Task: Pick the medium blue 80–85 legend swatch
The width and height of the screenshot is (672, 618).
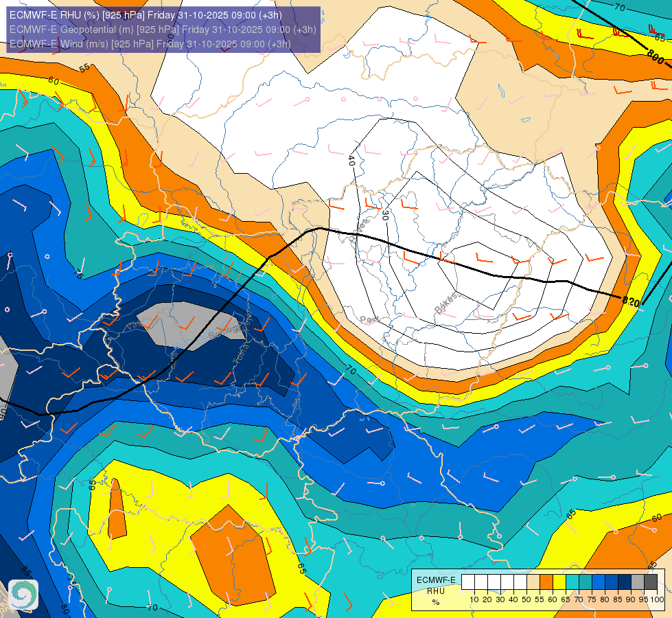Action: coord(612,582)
